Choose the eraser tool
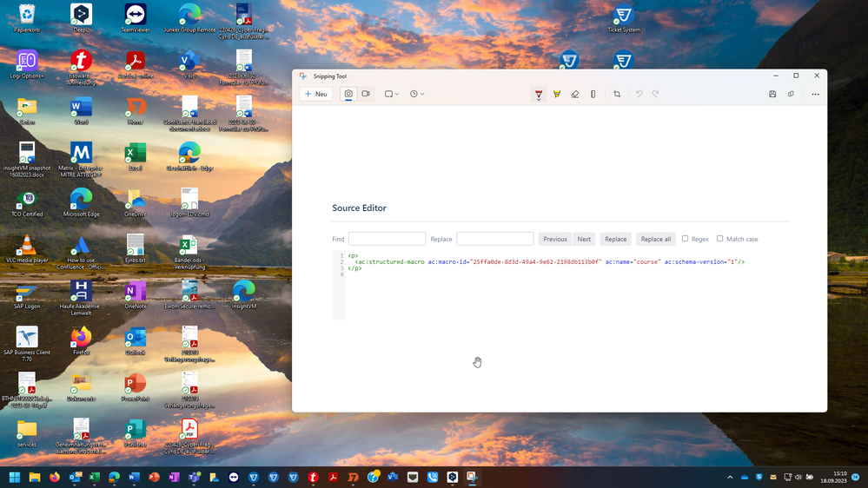The height and width of the screenshot is (488, 868). 575,94
